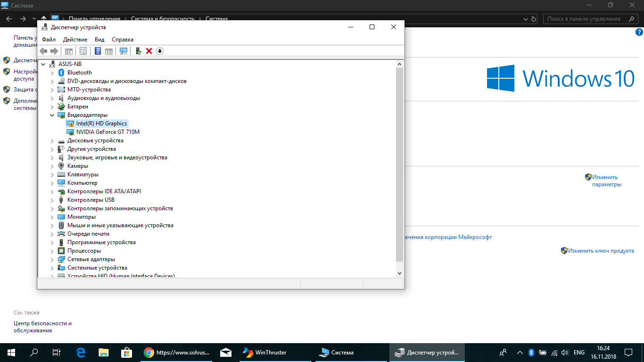The image size is (644, 362).
Task: Click the Клавиатуры keyboard icon
Action: pos(61,174)
